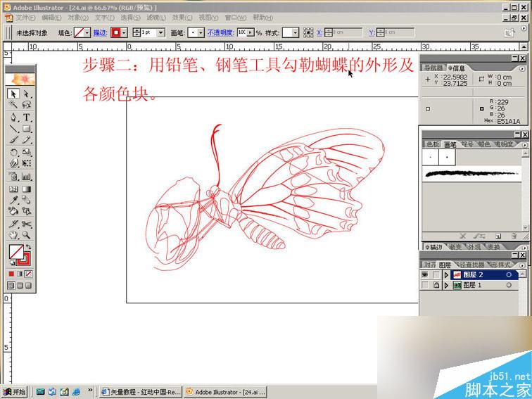This screenshot has height=399, width=532.
Task: Click 矢量教程 browser taskbar button
Action: [x=141, y=392]
